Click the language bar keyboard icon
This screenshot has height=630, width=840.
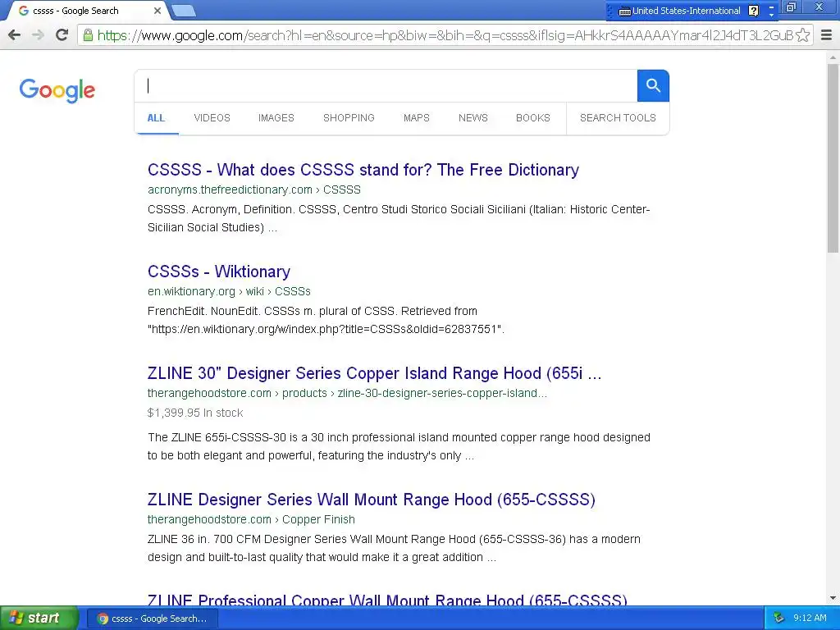pos(624,11)
